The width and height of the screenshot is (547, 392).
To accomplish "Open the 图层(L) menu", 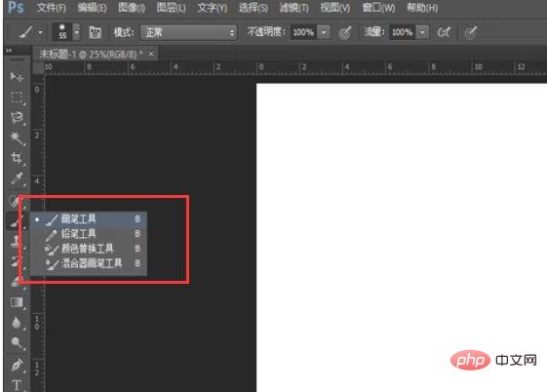I will [172, 8].
